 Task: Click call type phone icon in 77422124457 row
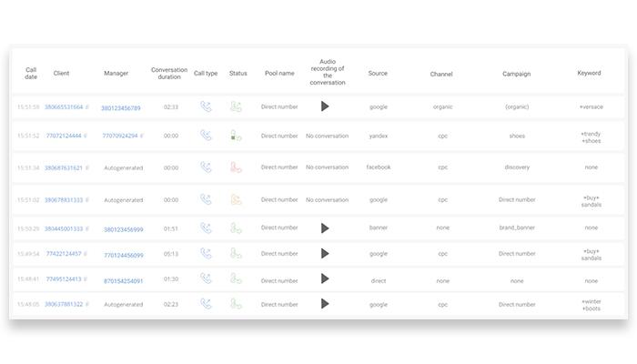pos(206,253)
